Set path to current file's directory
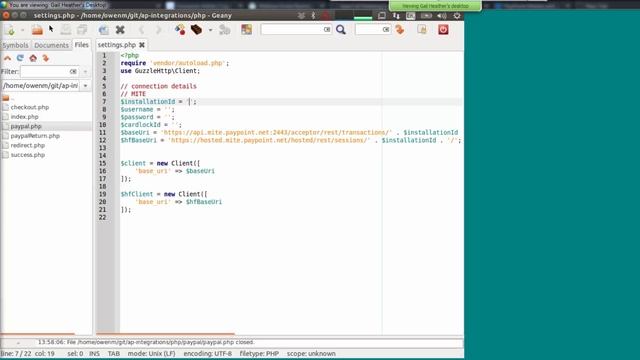Screen dimensions: 640x360 pyautogui.click(x=46, y=58)
